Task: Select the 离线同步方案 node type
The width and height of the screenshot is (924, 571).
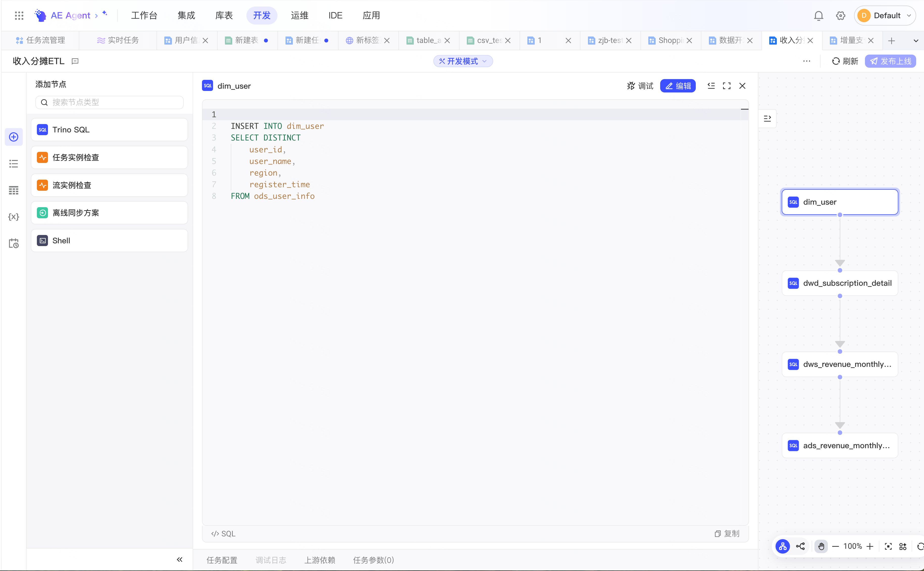Action: pos(109,213)
